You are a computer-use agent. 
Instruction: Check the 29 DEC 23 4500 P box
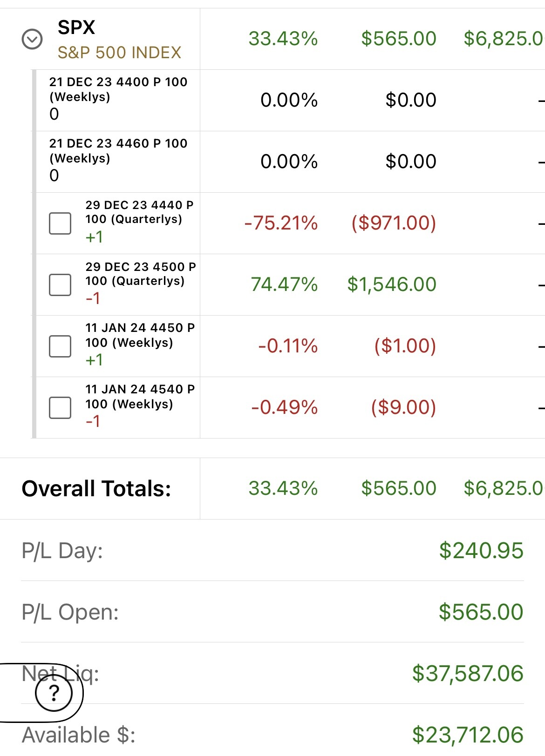click(60, 285)
